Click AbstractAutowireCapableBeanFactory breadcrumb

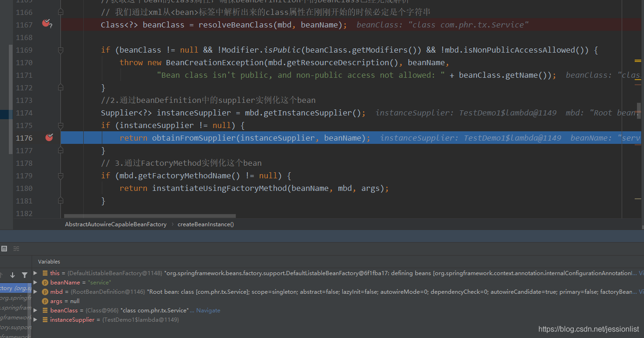point(116,224)
